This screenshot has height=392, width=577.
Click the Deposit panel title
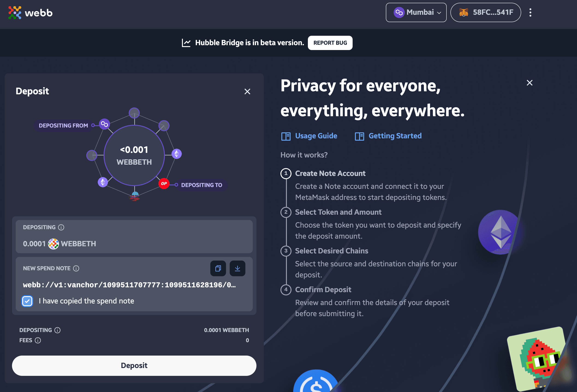32,91
